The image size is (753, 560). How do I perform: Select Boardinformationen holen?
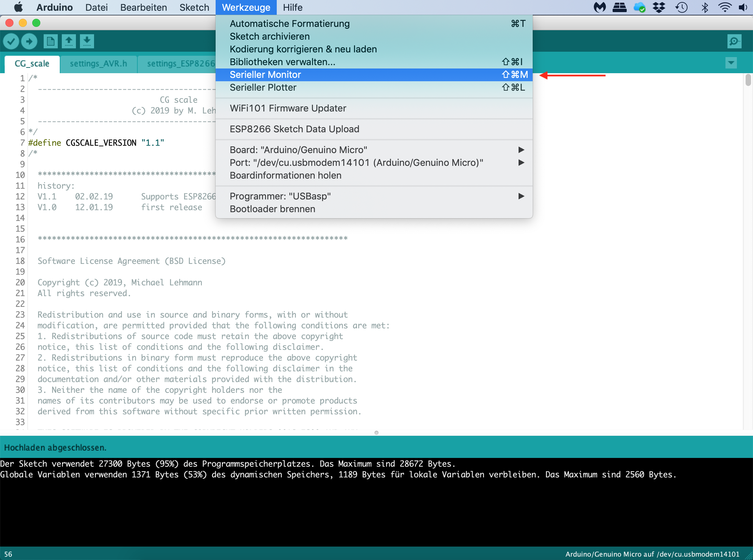pyautogui.click(x=374, y=176)
